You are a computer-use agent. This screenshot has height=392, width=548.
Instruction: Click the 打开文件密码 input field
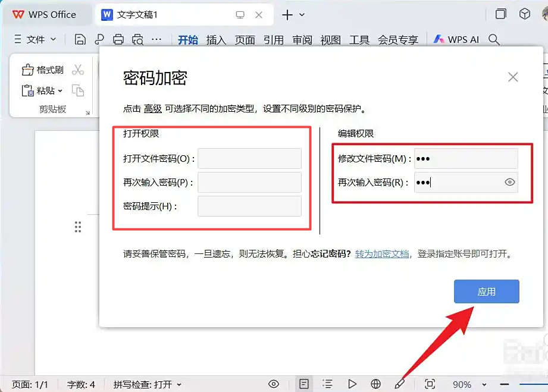point(249,159)
